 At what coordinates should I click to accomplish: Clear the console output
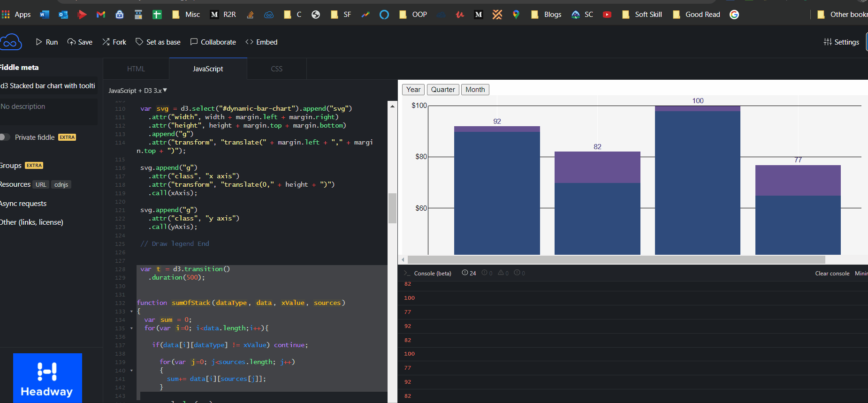coord(832,274)
